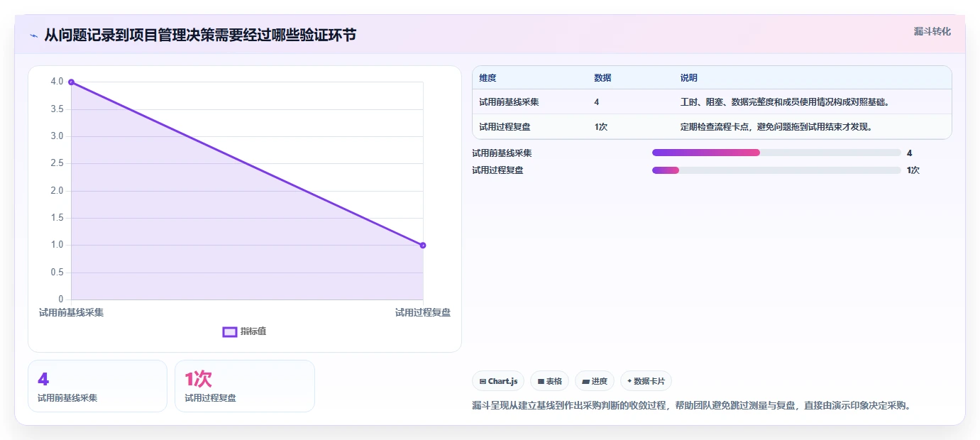Click the 试用过程复盘 progress bar

pyautogui.click(x=776, y=170)
